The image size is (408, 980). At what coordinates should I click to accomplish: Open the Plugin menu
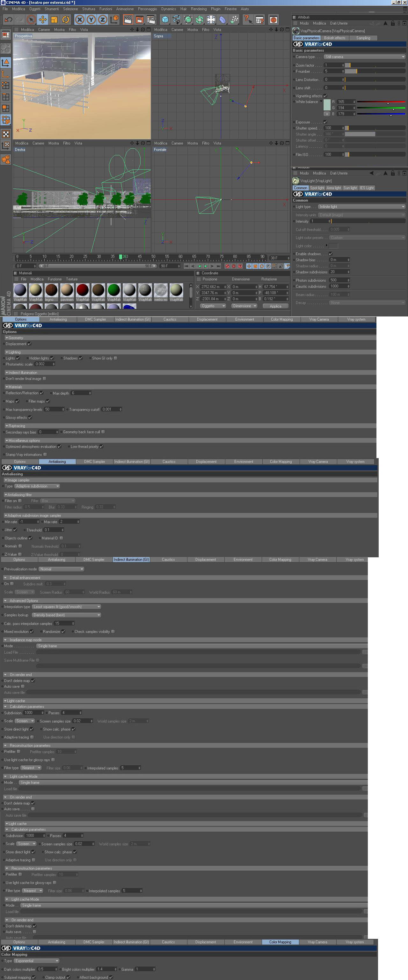[215, 9]
